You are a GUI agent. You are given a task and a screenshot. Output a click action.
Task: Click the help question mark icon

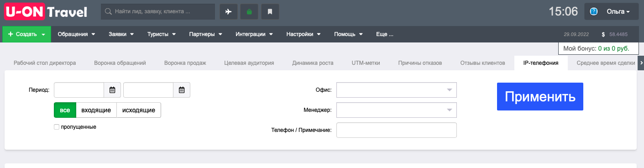594,11
